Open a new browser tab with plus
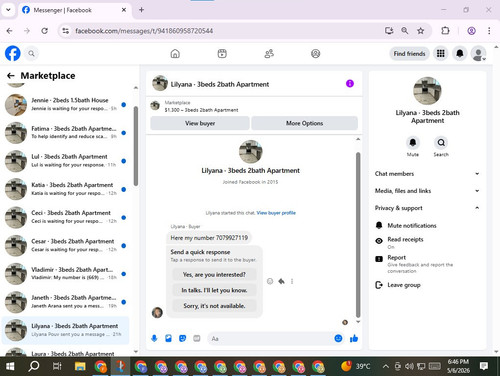 (x=141, y=10)
